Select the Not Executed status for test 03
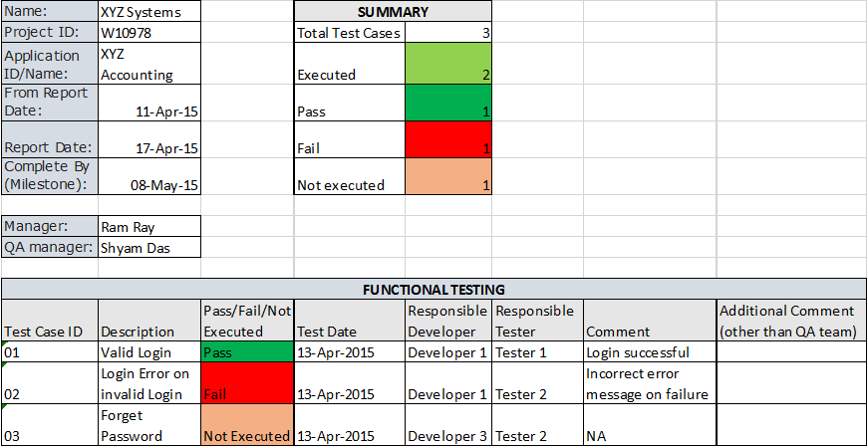 point(247,425)
